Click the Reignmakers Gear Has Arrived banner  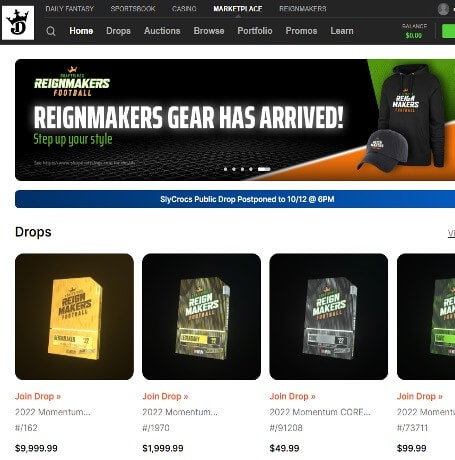[x=235, y=120]
